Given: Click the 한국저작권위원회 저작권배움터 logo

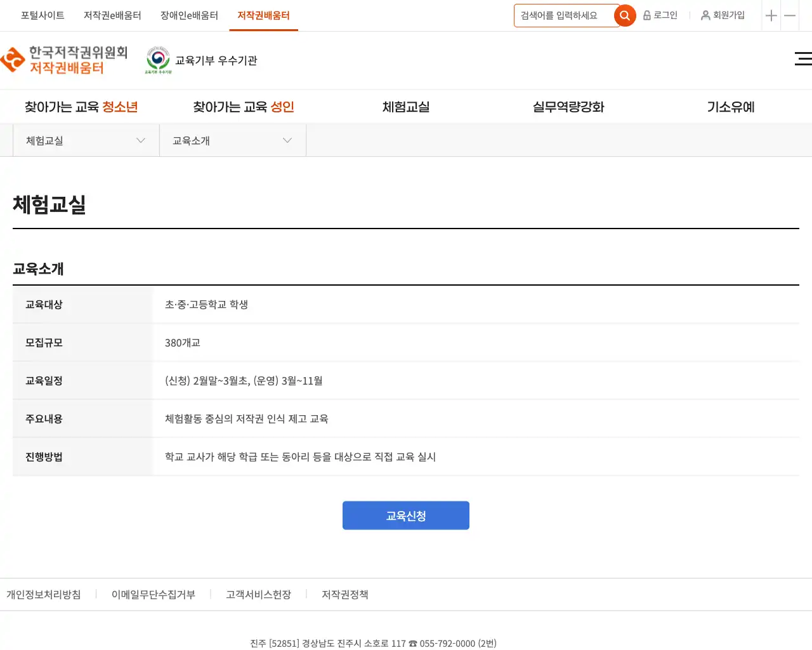Looking at the screenshot, I should 65,60.
